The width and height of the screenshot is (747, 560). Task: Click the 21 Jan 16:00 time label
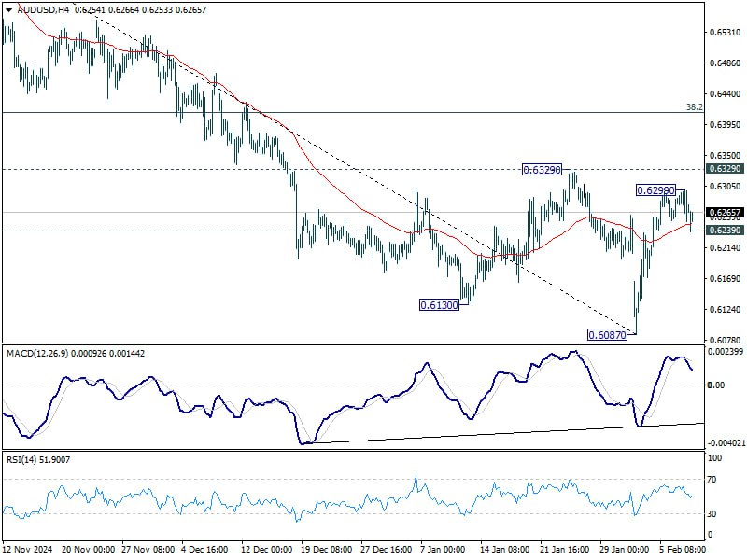pos(564,550)
